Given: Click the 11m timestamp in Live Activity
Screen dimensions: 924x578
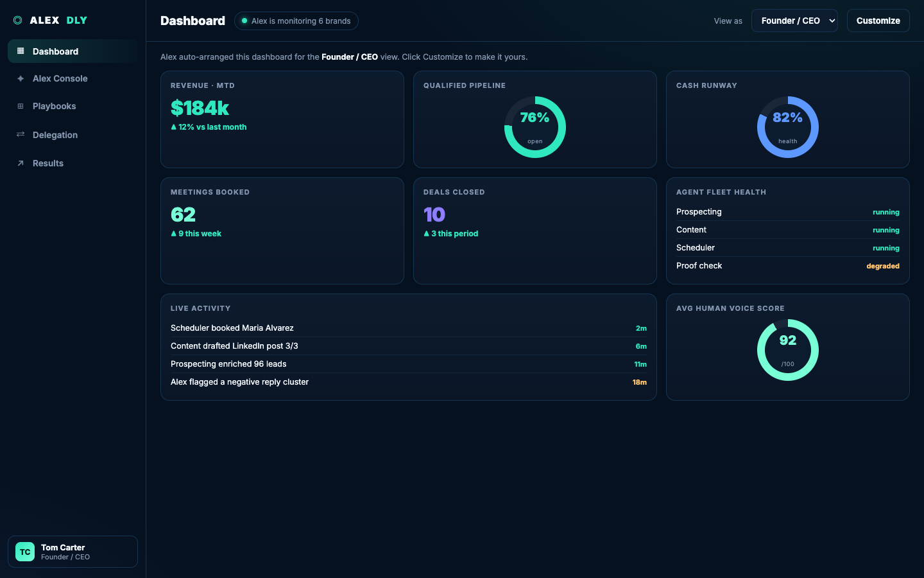Looking at the screenshot, I should [x=640, y=364].
